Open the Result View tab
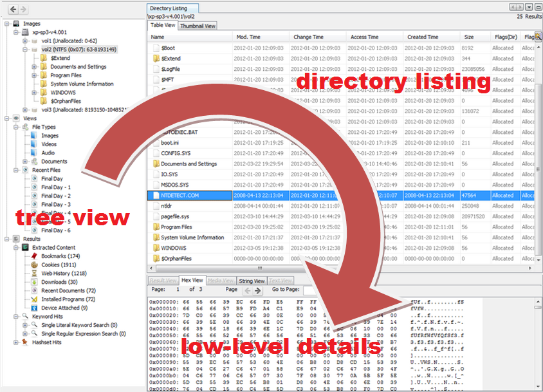Viewport: 543px width, 392px height. tap(163, 281)
